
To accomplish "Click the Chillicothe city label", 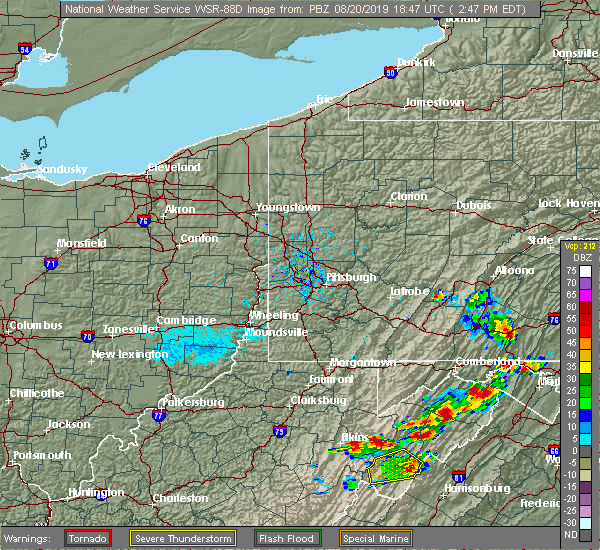I will point(37,393).
